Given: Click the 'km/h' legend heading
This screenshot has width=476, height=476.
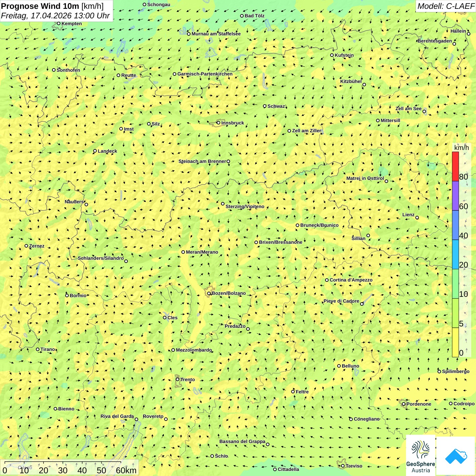Looking at the screenshot, I should click(x=461, y=148).
